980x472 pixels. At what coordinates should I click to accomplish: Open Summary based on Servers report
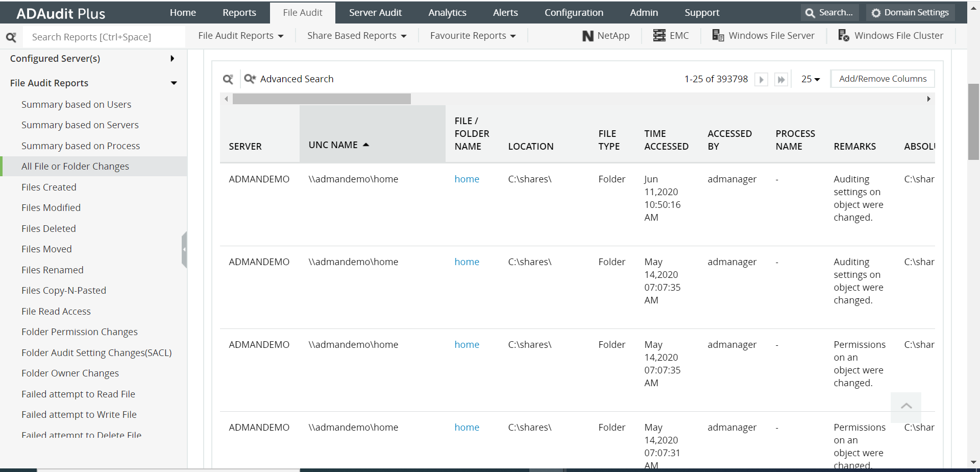(x=80, y=125)
